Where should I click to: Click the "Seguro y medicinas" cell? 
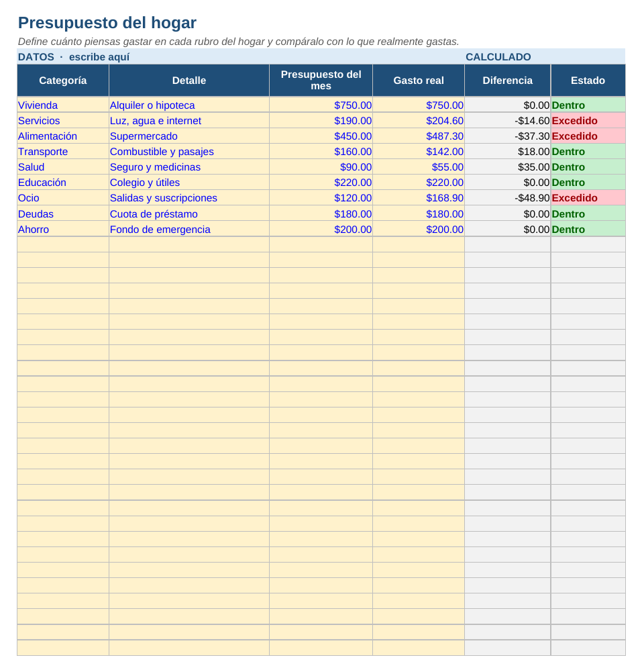click(x=189, y=166)
